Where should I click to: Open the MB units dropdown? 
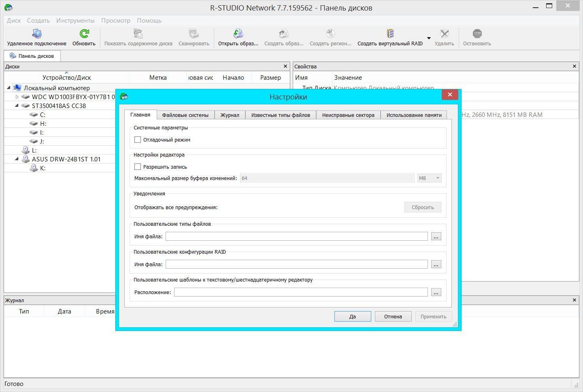[x=429, y=178]
